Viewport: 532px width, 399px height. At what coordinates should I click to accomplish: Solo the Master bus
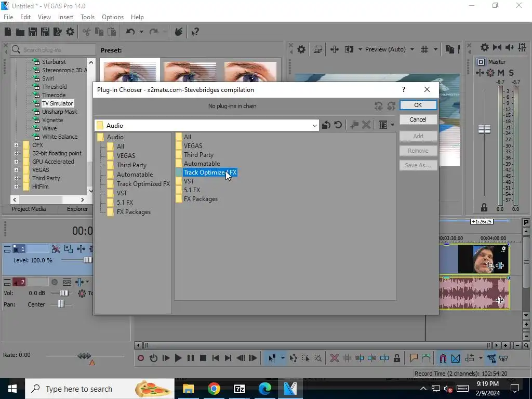[511, 73]
